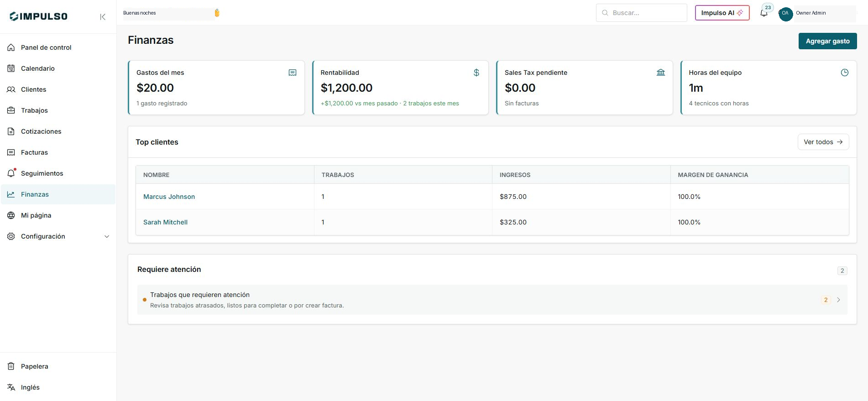Screen dimensions: 868x401
Task: Click the Sales Tax pendiente card
Action: 585,88
